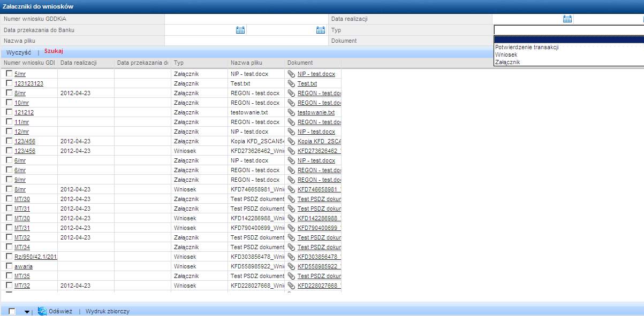The height and width of the screenshot is (316, 644).
Task: Focus the Numer wniosku GDDKiA input field
Action: (246, 19)
